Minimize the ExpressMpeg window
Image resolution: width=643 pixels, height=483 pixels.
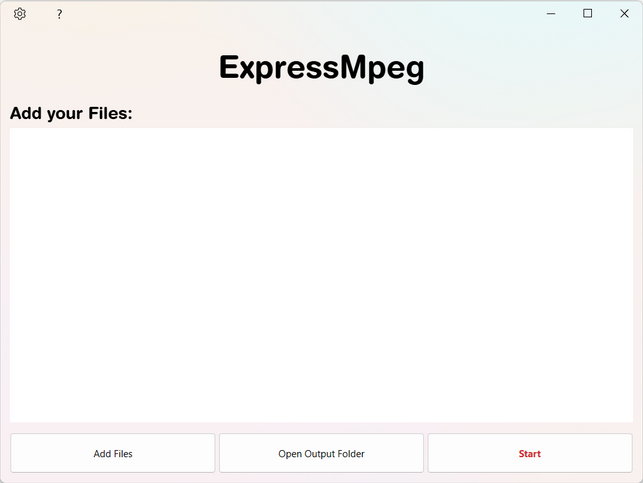click(x=551, y=14)
